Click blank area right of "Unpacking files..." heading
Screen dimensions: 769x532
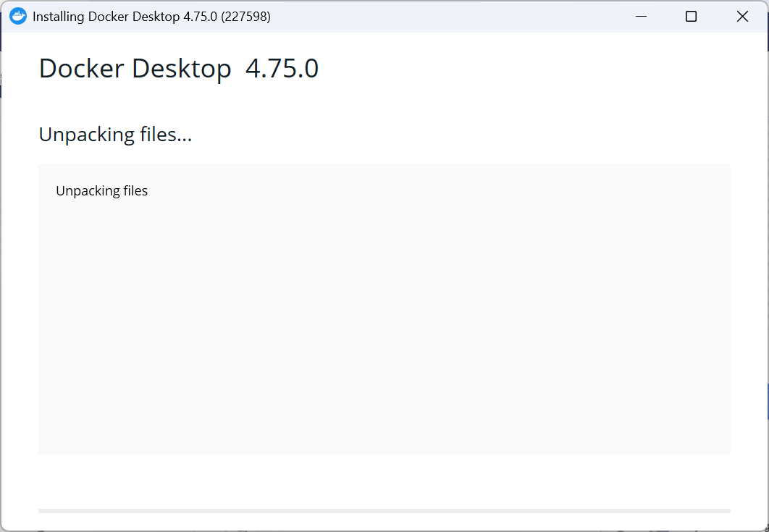tap(461, 135)
